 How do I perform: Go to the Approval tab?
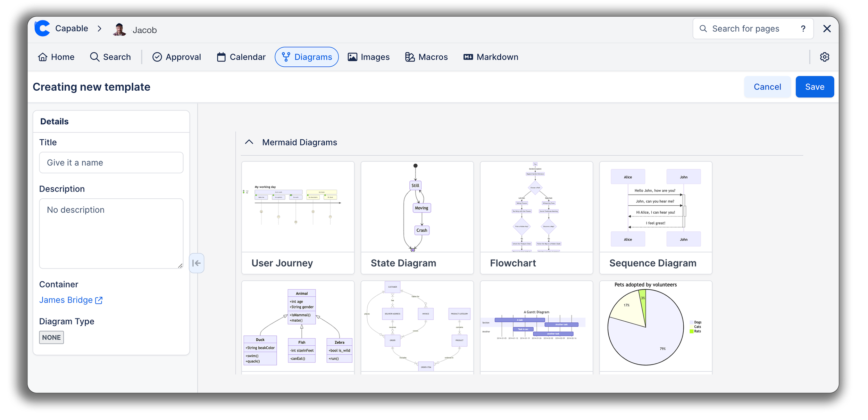[x=176, y=57]
